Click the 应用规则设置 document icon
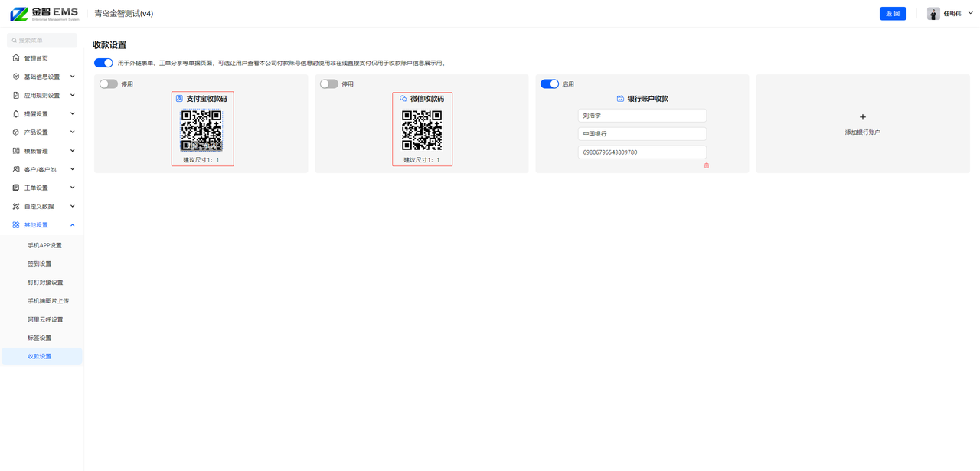This screenshot has height=471, width=980. pyautogui.click(x=16, y=96)
